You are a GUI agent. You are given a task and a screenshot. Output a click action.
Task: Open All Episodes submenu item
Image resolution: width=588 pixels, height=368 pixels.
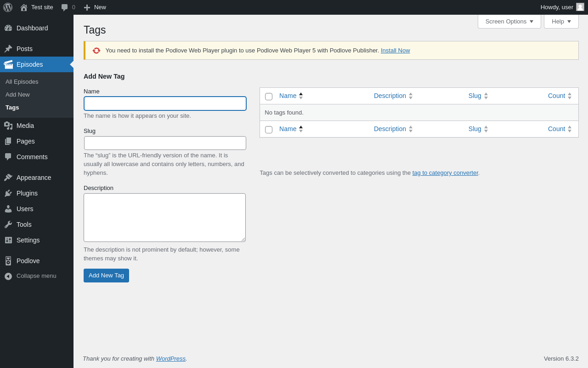click(x=22, y=81)
